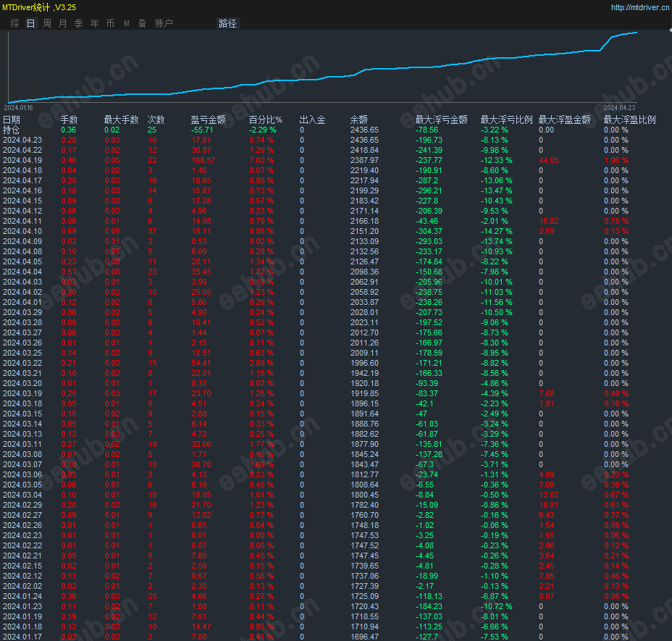Click the 168.57 profit for 2024.04.19

(203, 160)
